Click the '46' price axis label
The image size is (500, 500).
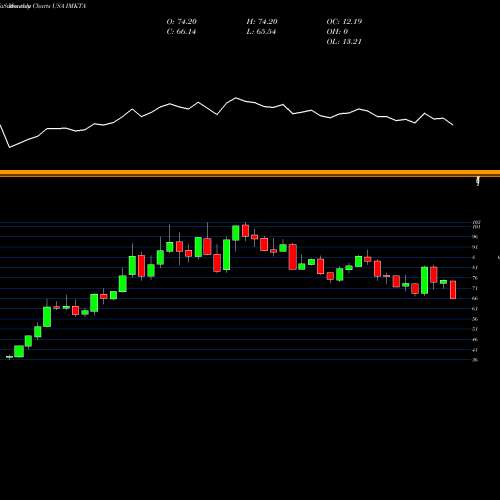tap(475, 339)
